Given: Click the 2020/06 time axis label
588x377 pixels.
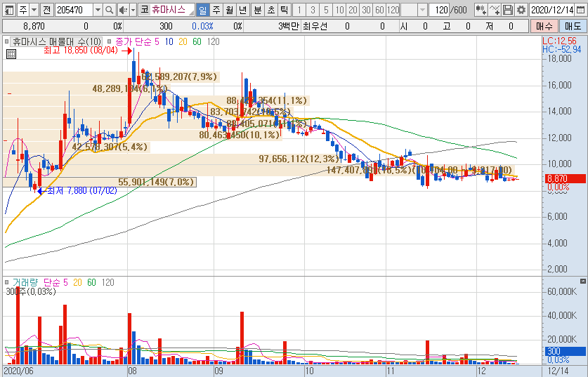Looking at the screenshot, I should click(18, 371).
